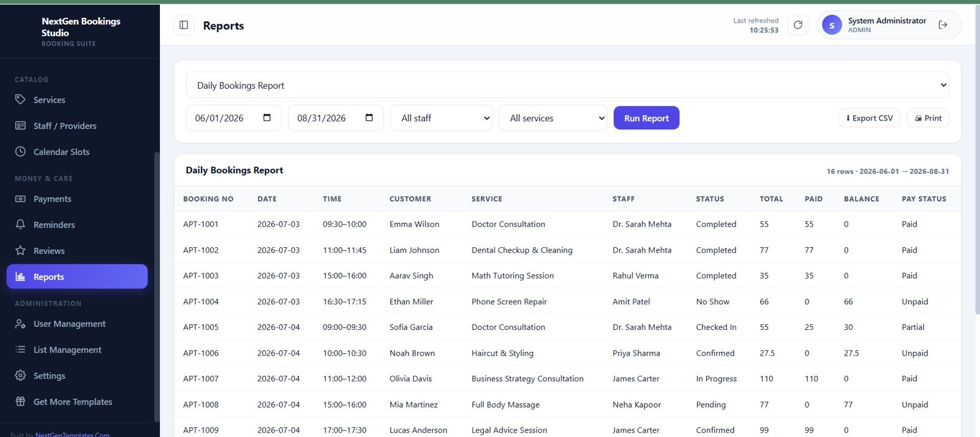Click the Reminders bell icon
This screenshot has height=437, width=980.
[20, 225]
